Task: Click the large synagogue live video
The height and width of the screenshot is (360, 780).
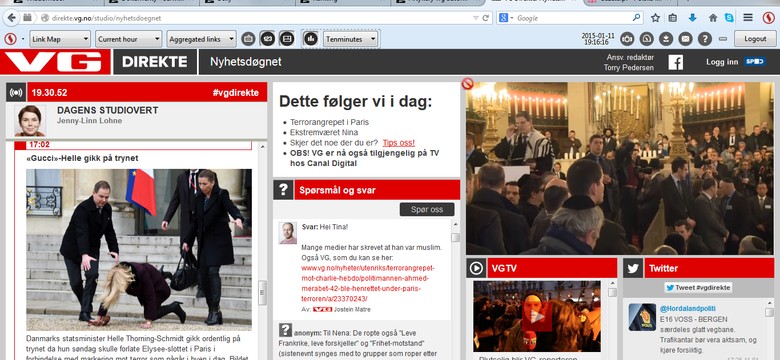Action: 620,168
